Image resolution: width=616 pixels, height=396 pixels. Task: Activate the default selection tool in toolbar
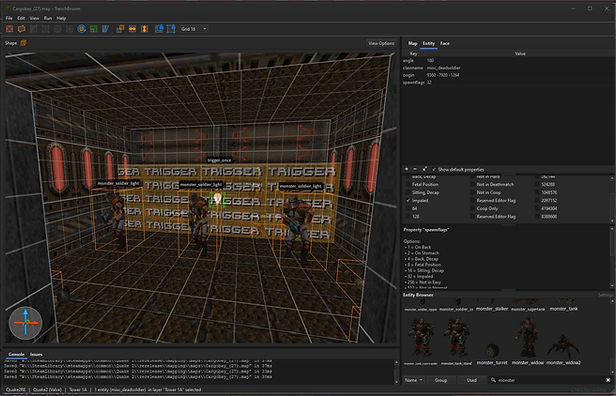tap(9, 29)
